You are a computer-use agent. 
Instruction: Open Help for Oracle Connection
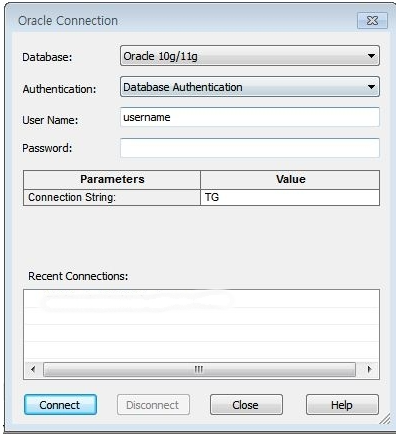click(x=342, y=405)
